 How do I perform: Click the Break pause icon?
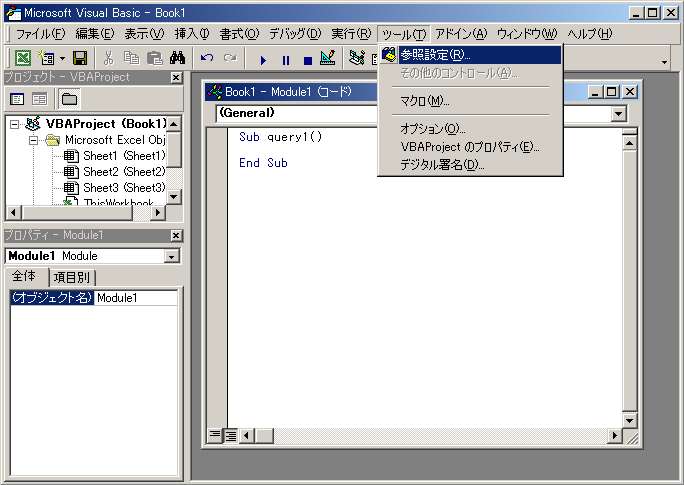[286, 60]
